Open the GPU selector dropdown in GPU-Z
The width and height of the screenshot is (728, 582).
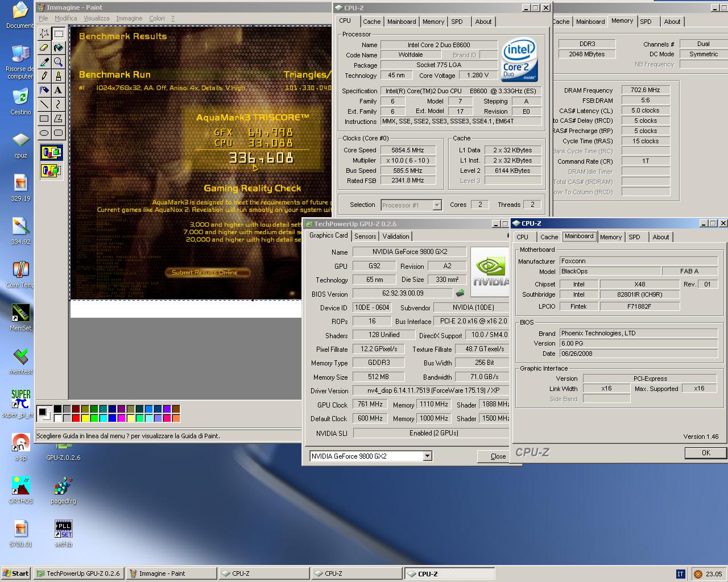point(427,456)
